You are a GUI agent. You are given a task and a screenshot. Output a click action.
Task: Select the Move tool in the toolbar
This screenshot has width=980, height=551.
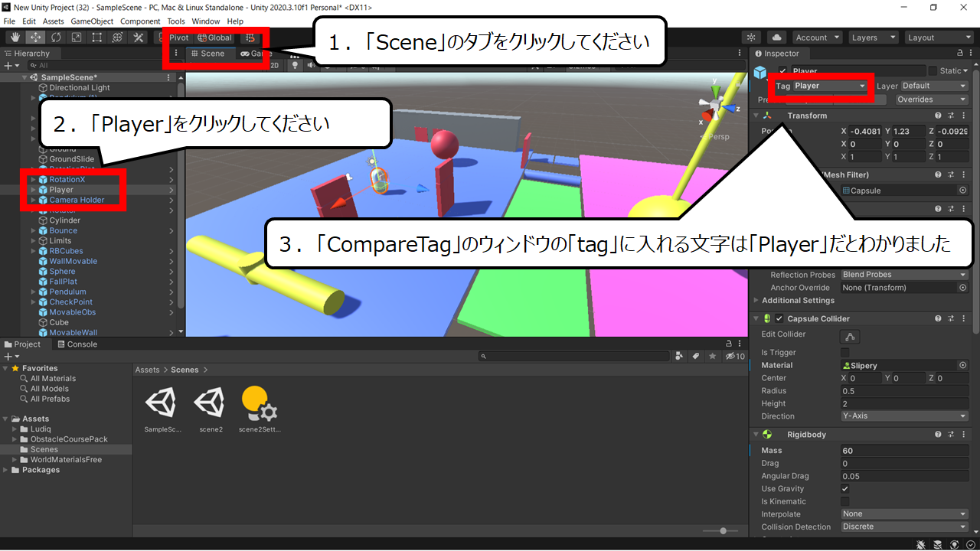pyautogui.click(x=35, y=37)
